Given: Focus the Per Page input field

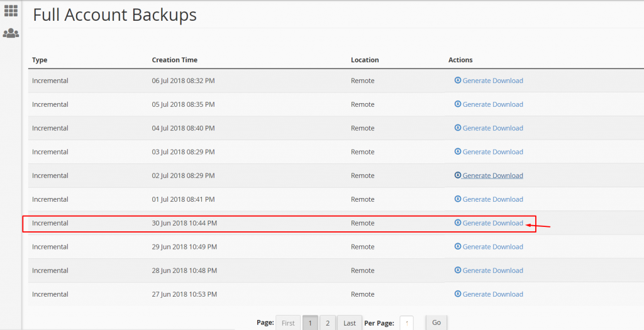Looking at the screenshot, I should click(x=406, y=323).
